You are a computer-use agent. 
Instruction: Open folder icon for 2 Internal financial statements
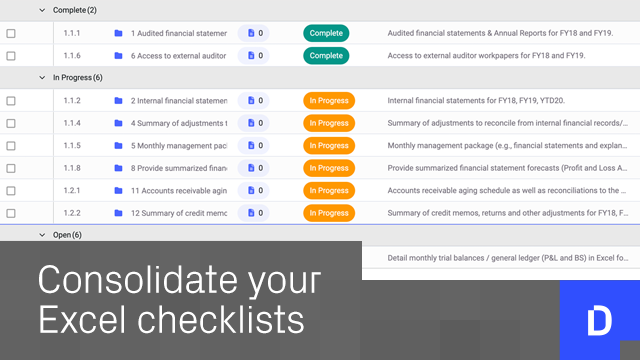[118, 100]
